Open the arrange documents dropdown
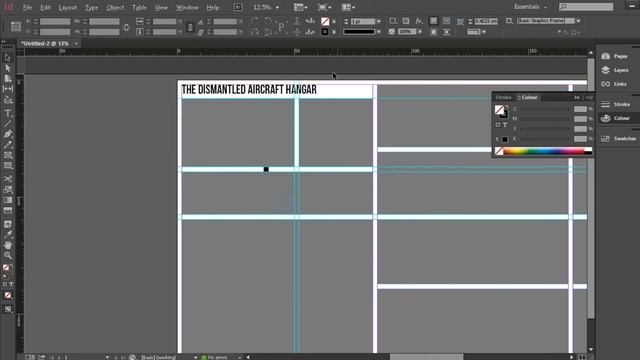 (x=348, y=7)
